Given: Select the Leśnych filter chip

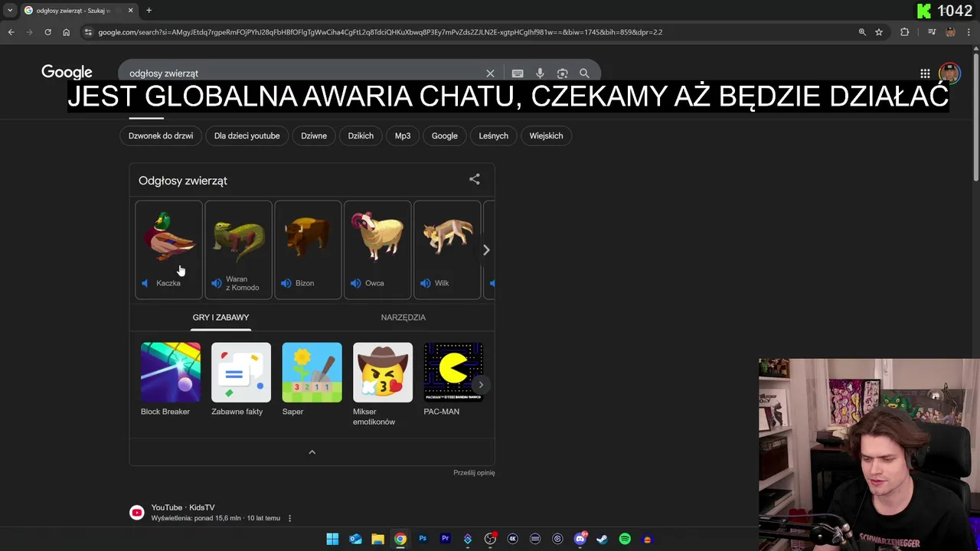Looking at the screenshot, I should click(x=493, y=135).
